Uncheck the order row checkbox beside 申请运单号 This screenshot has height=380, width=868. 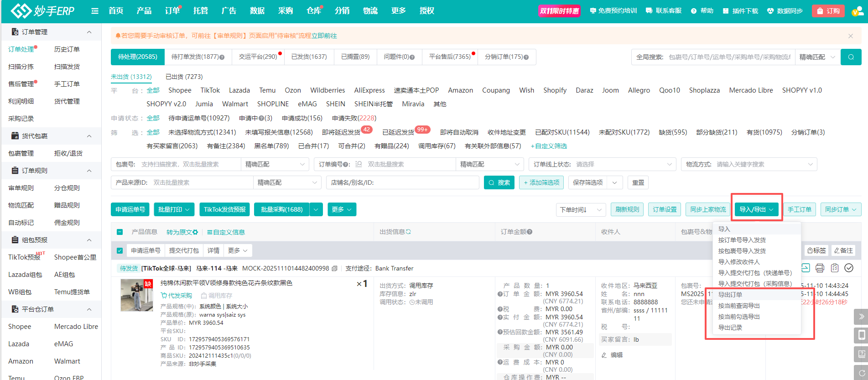tap(120, 250)
